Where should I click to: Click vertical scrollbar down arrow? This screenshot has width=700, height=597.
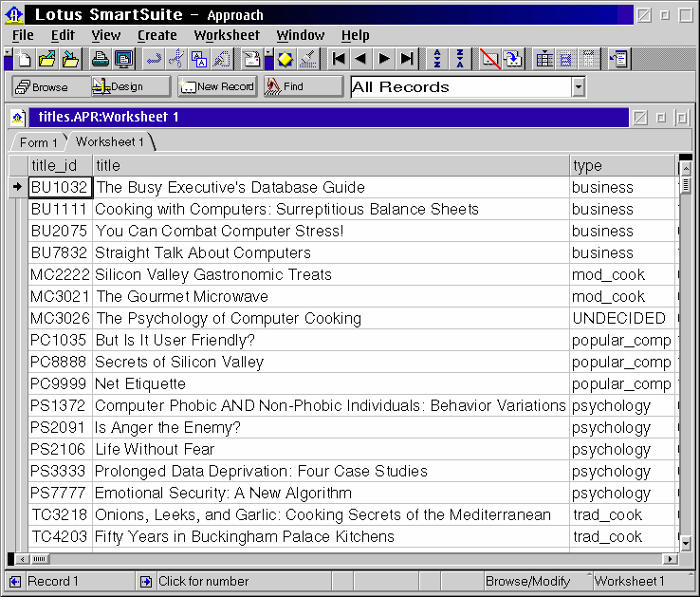click(686, 544)
